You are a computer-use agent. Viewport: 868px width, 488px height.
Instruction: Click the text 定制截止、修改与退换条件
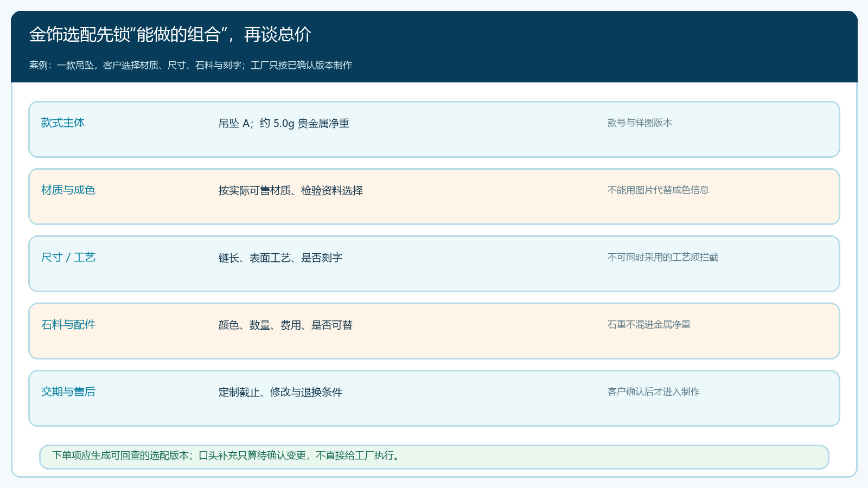[x=280, y=392]
